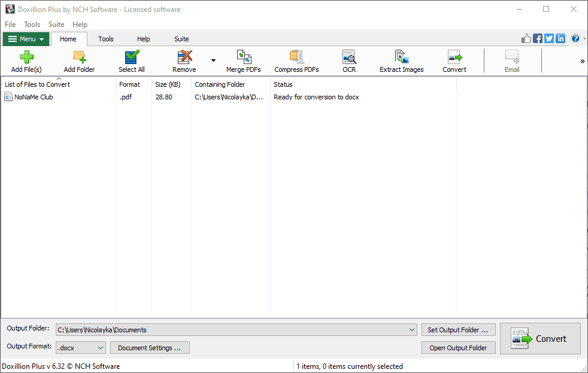The width and height of the screenshot is (588, 373).
Task: Share via the Twitter icon
Action: pyautogui.click(x=549, y=38)
